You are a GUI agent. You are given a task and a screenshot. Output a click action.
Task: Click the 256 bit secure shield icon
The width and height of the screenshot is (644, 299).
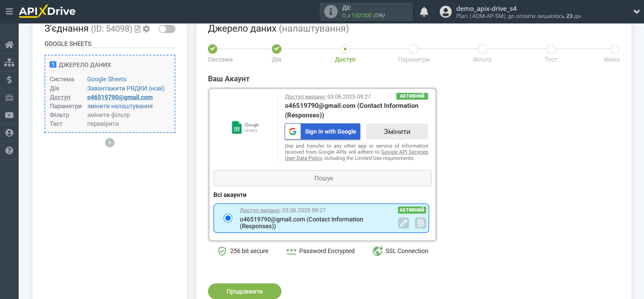(222, 251)
